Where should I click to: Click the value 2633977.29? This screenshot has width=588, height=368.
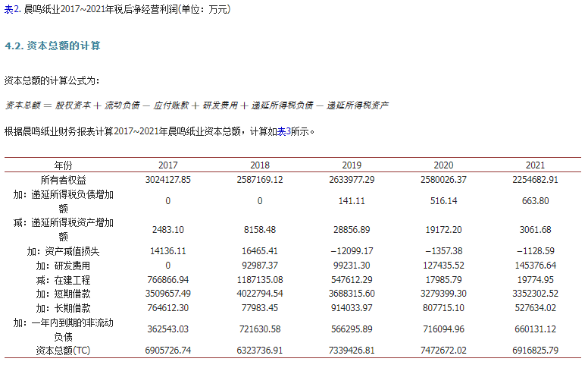352,180
